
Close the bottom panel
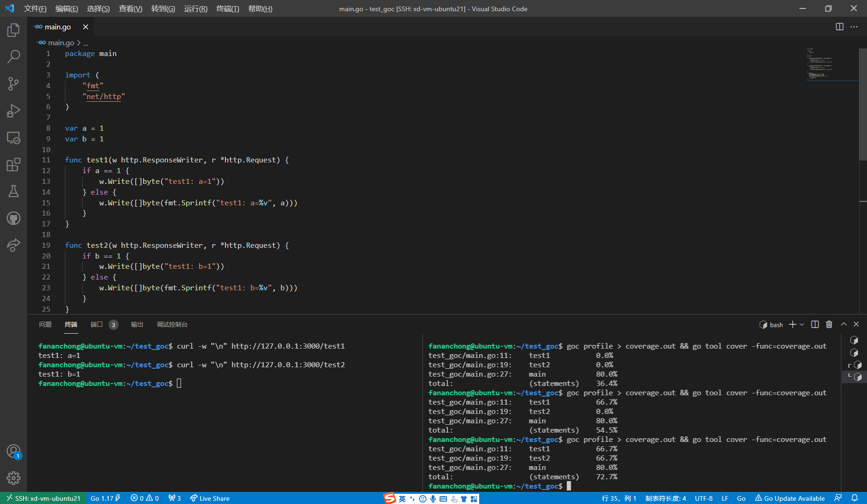pos(856,324)
